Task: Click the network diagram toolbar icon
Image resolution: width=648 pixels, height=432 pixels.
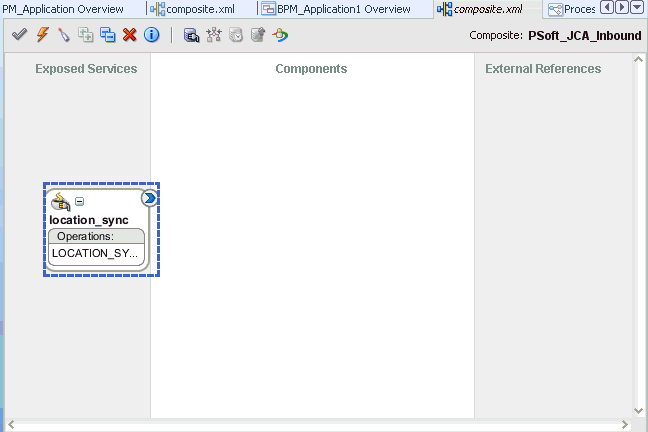Action: [214, 36]
